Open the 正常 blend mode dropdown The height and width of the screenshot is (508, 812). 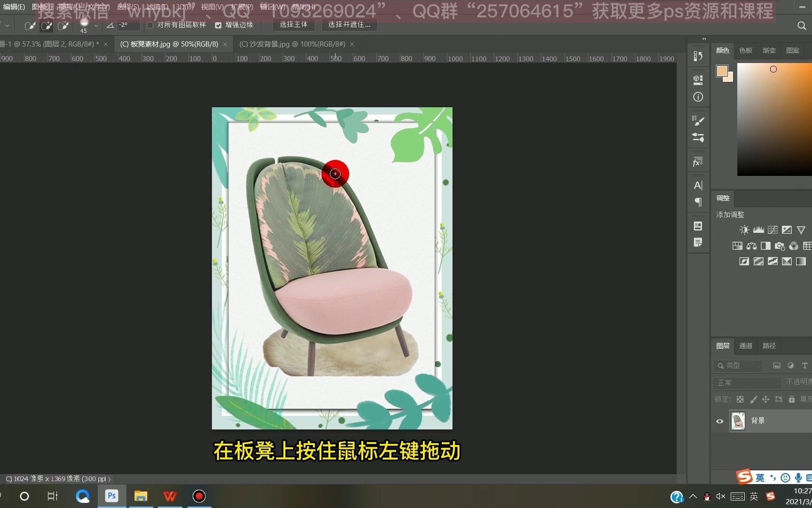747,382
